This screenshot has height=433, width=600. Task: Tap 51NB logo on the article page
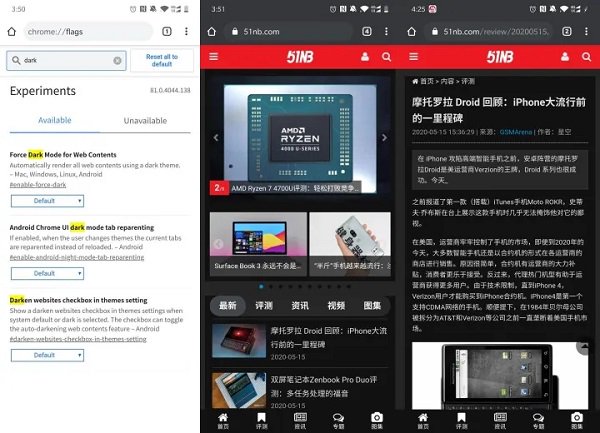500,57
